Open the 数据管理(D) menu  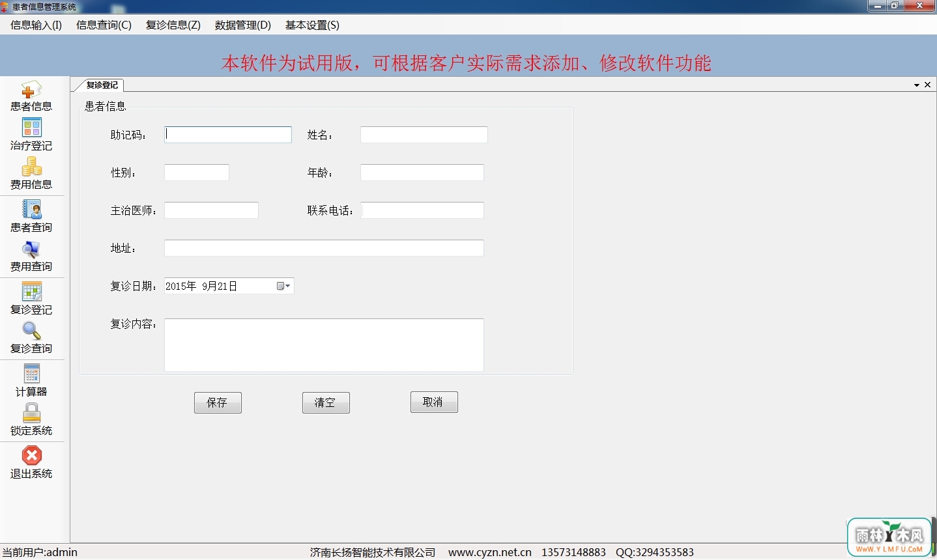(243, 25)
